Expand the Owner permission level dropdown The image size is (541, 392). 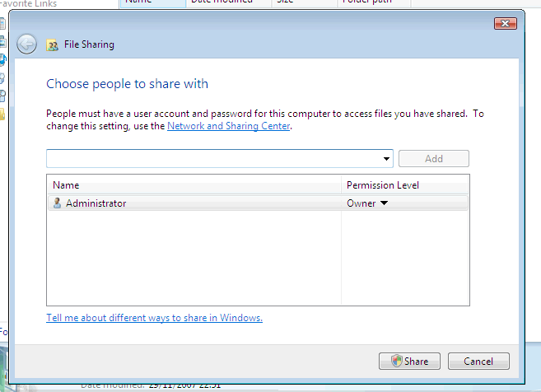pos(384,203)
